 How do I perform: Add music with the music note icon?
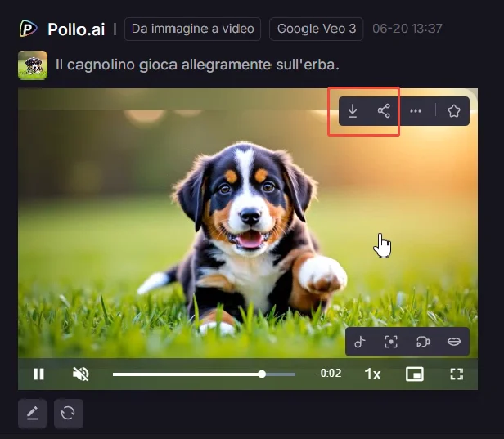pos(360,342)
